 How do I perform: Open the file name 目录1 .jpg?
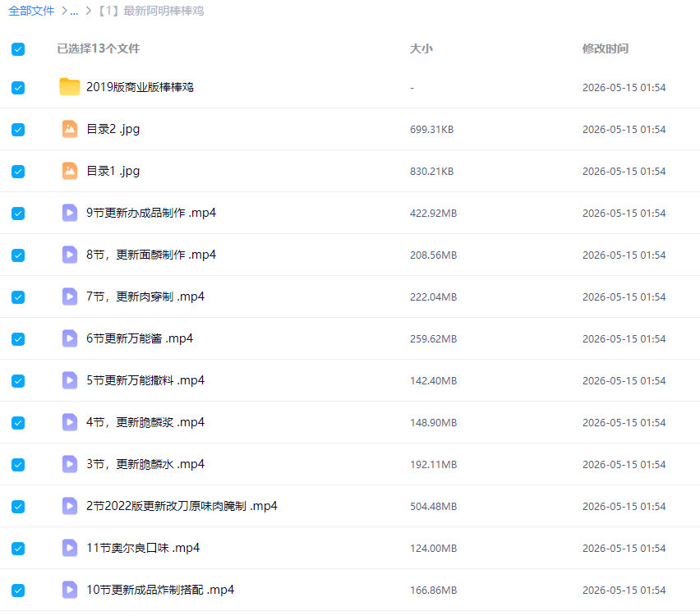click(113, 171)
